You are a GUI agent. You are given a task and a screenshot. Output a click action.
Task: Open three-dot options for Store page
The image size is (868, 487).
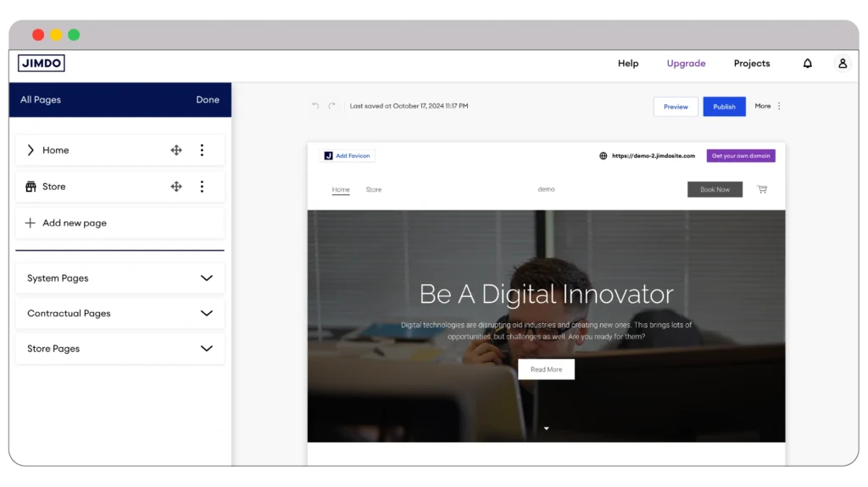(202, 187)
